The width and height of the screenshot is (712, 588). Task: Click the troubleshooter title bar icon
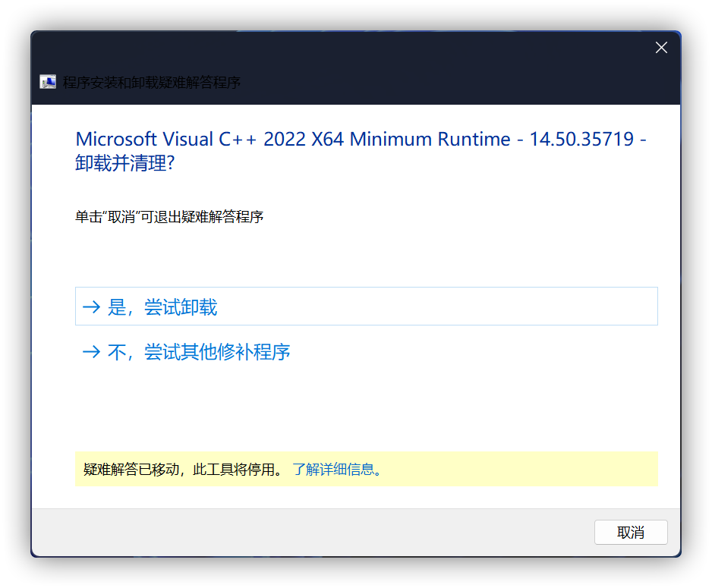[x=48, y=82]
